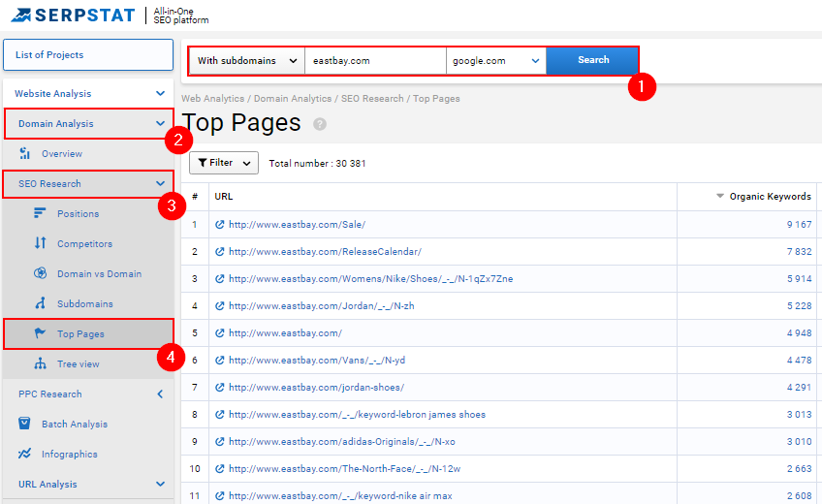Viewport: 822px width, 504px height.
Task: Open the keyword-lebron james shoes link
Action: point(358,415)
